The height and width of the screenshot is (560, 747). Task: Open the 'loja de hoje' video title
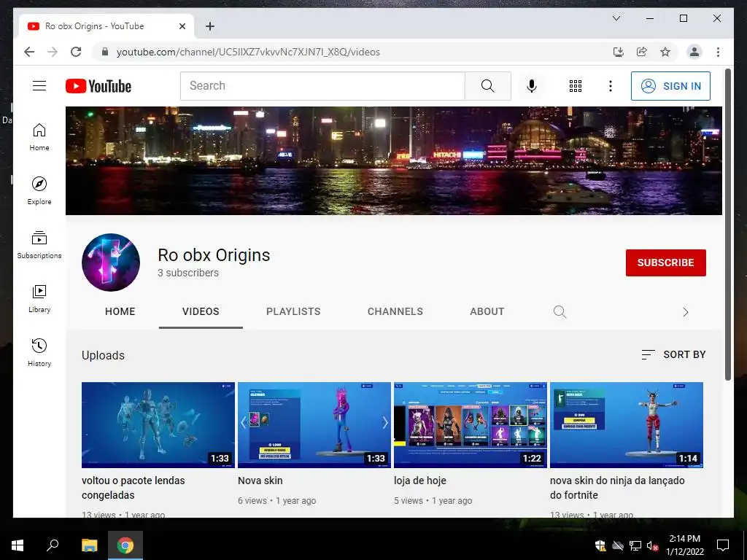(x=419, y=481)
